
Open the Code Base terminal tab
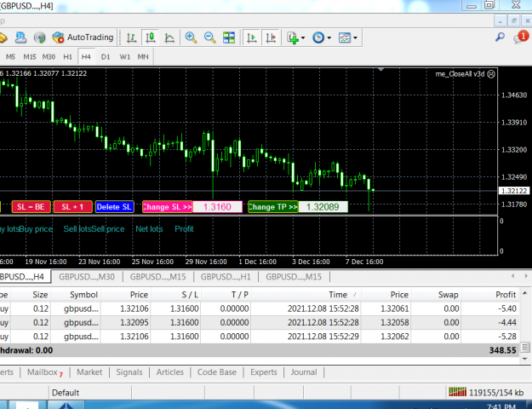click(x=217, y=372)
